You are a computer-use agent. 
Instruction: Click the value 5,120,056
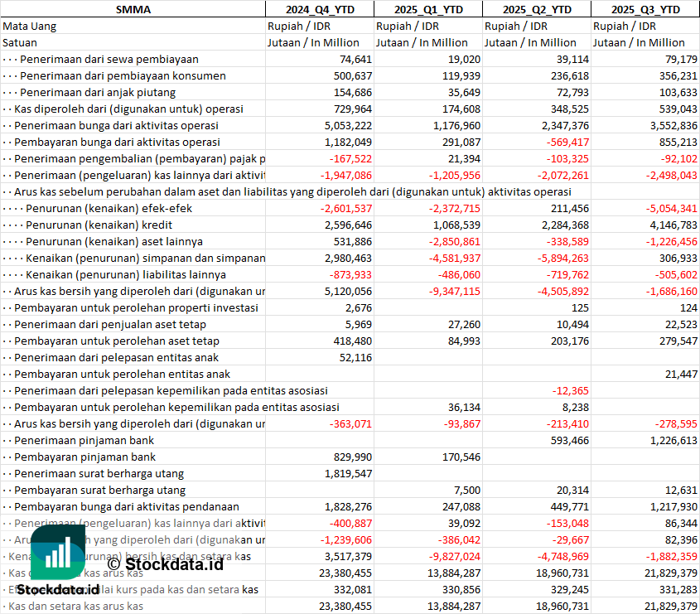point(348,291)
